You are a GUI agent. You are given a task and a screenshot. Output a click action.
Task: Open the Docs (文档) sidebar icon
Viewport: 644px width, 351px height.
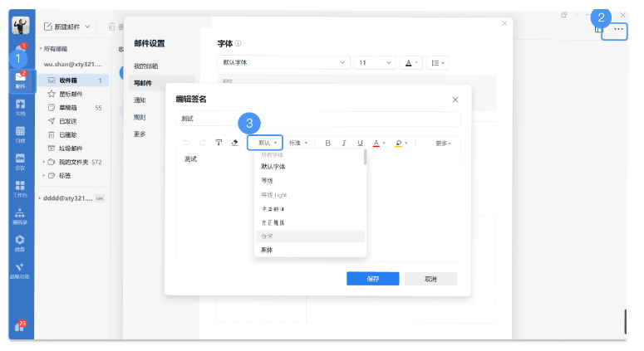tap(20, 107)
